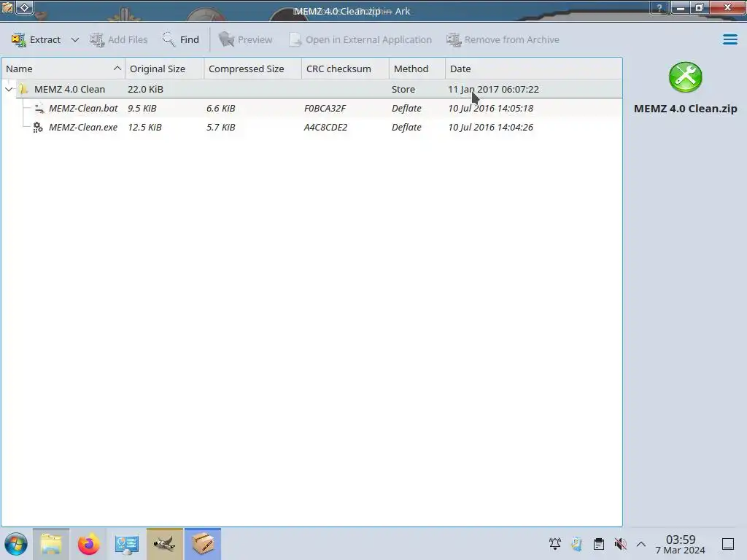
Task: Click the updates tray icon
Action: pos(577,543)
